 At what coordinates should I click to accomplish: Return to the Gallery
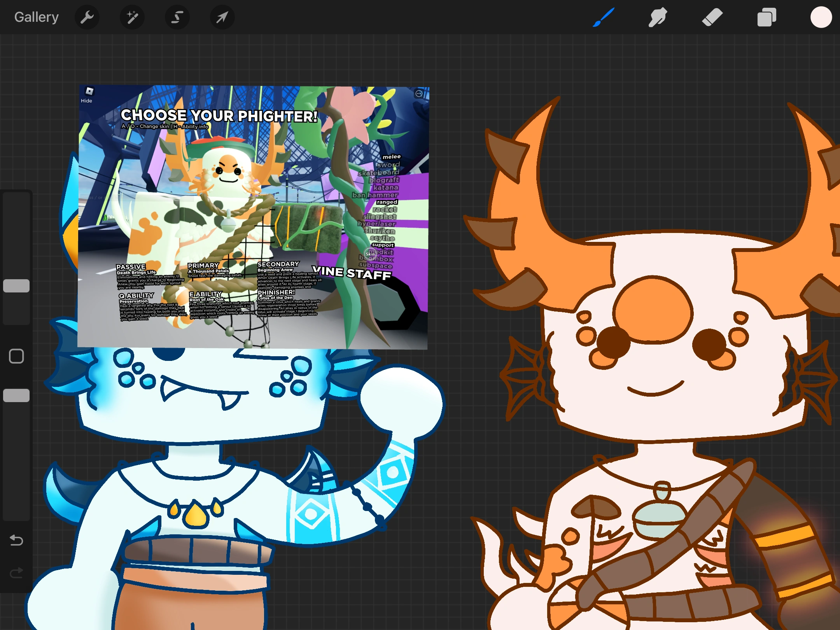37,17
